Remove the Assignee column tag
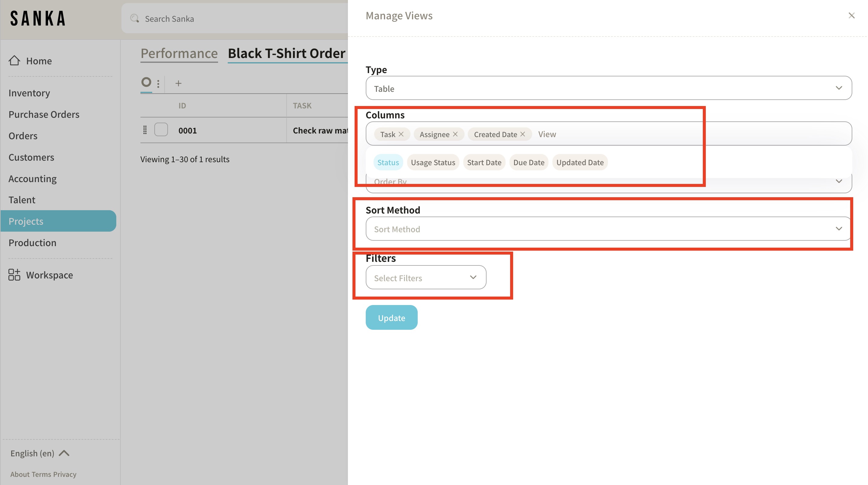868x485 pixels. [455, 134]
